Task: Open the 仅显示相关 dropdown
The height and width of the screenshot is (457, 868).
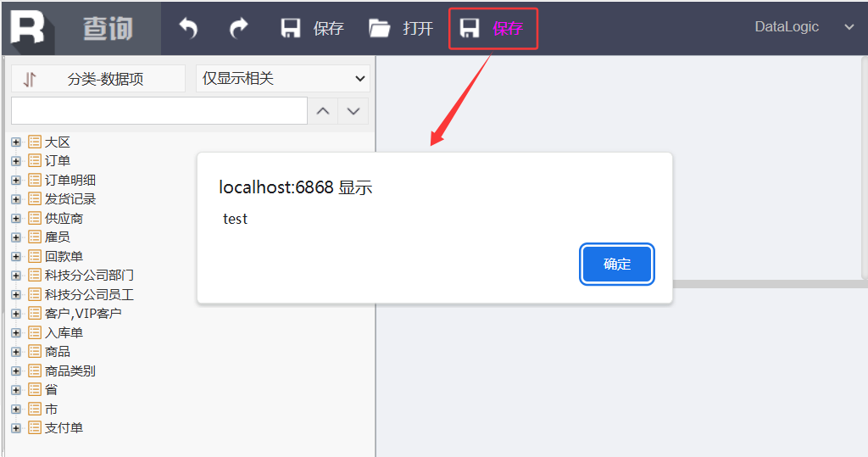Action: (x=283, y=79)
